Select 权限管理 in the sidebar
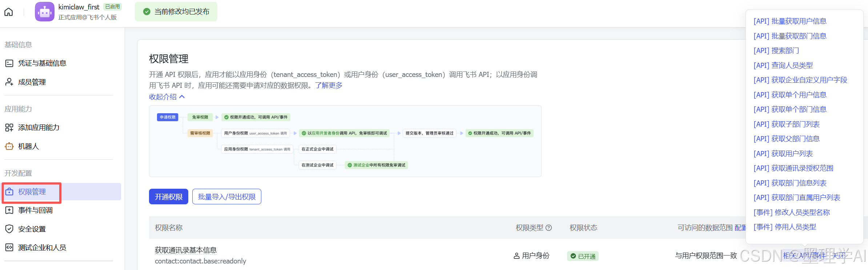This screenshot has height=270, width=868. [62, 192]
